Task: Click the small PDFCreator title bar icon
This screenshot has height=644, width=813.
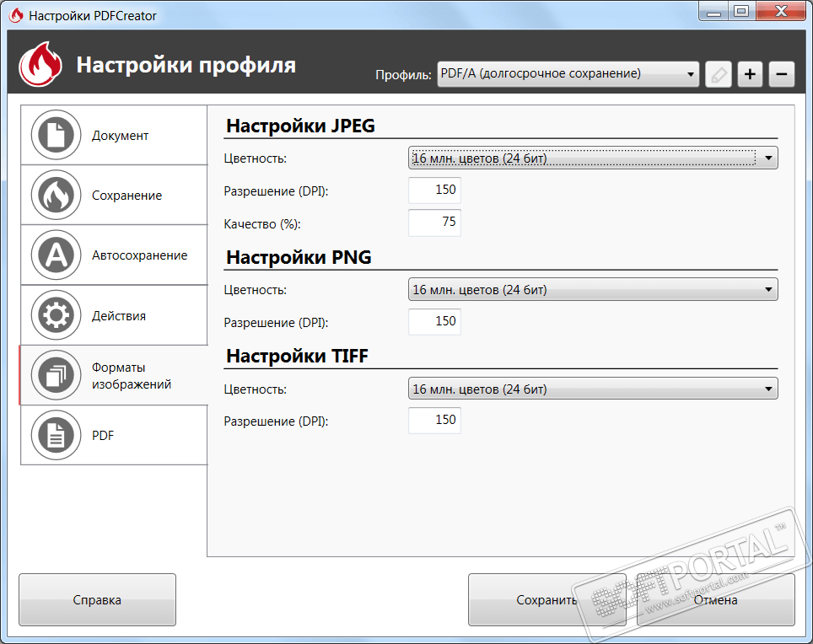Action: [16, 15]
